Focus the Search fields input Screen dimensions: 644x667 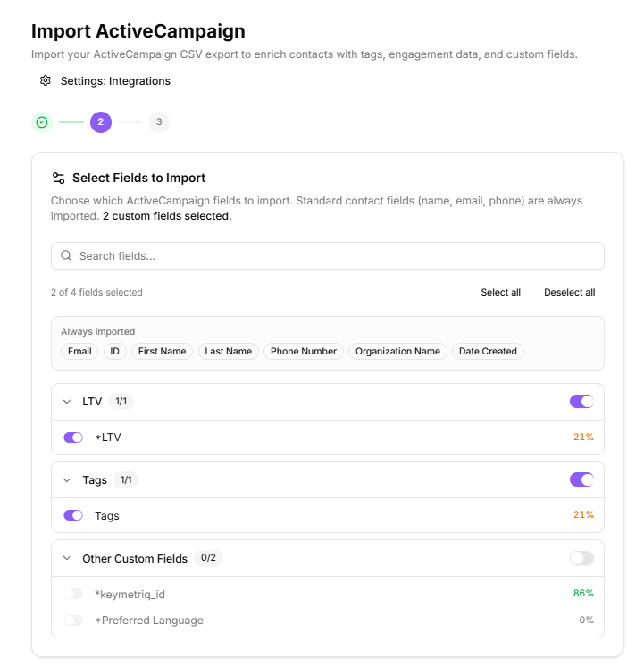[x=327, y=255]
